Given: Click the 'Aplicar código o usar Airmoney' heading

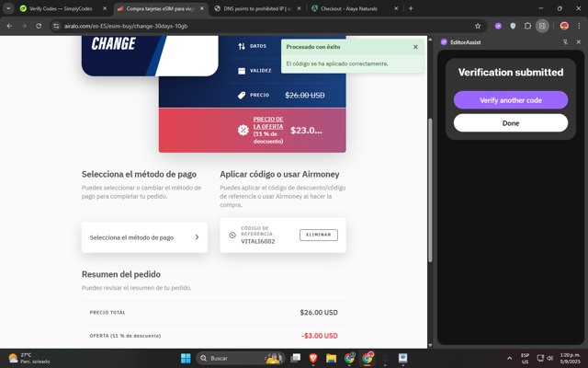Looking at the screenshot, I should coord(279,174).
